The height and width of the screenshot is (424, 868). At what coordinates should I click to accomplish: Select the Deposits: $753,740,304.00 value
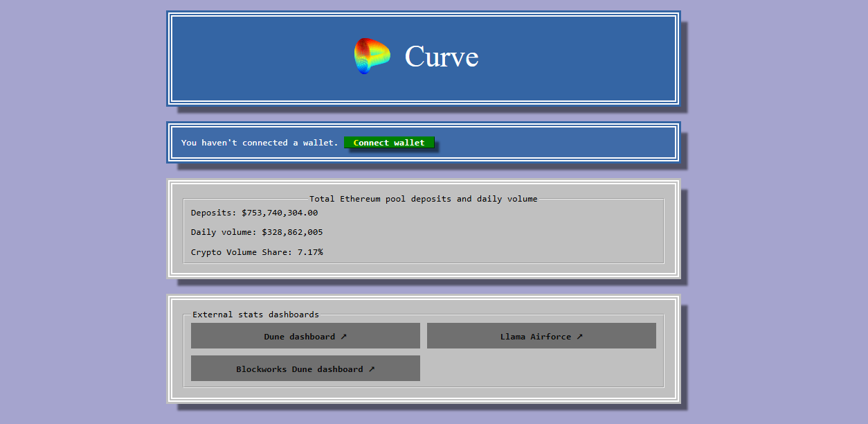255,213
